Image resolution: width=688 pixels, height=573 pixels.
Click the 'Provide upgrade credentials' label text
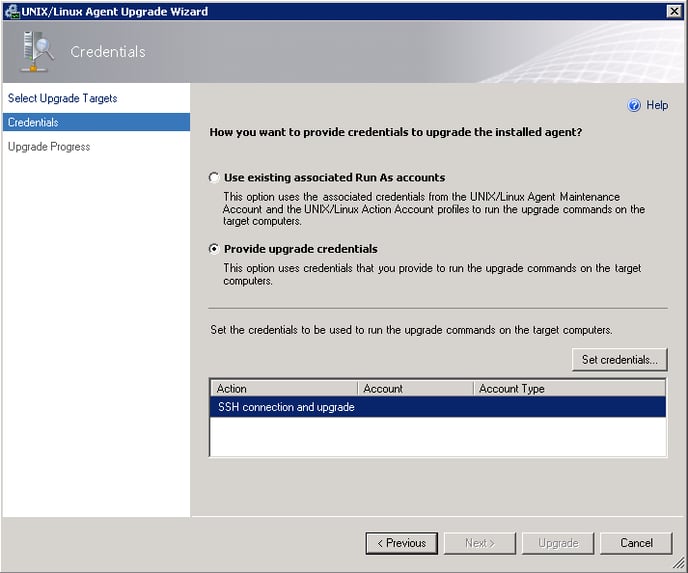pos(301,249)
